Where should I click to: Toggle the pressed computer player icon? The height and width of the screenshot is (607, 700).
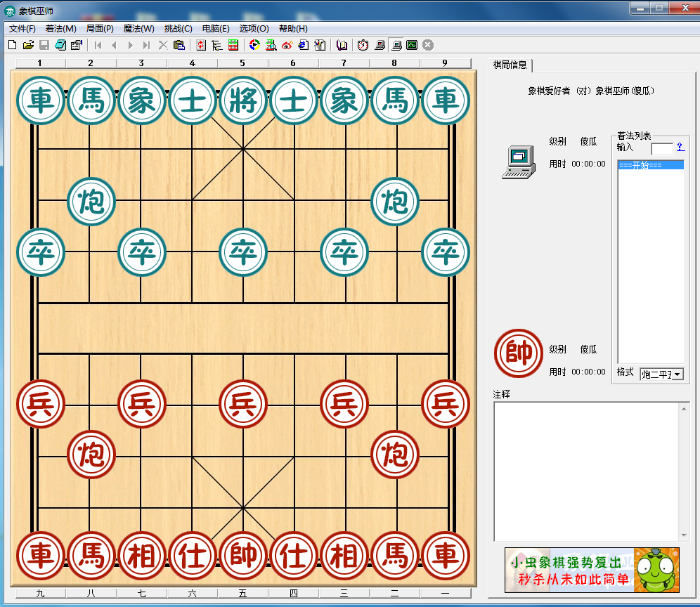[x=396, y=45]
